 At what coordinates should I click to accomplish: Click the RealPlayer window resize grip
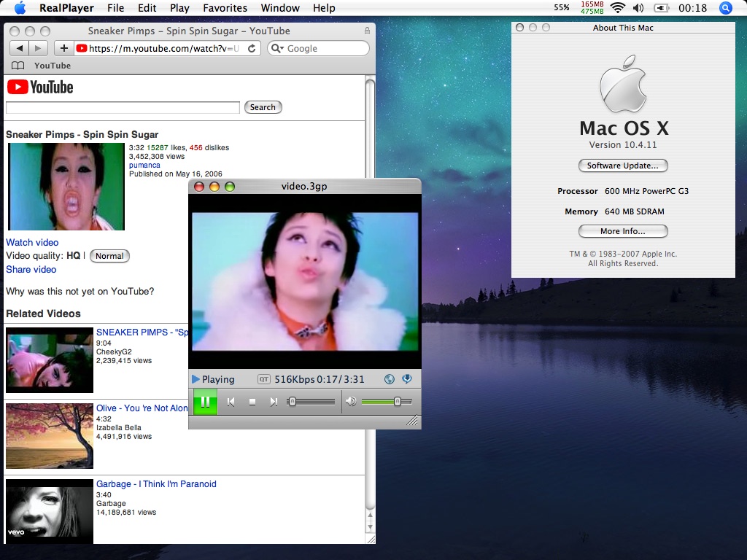(413, 421)
